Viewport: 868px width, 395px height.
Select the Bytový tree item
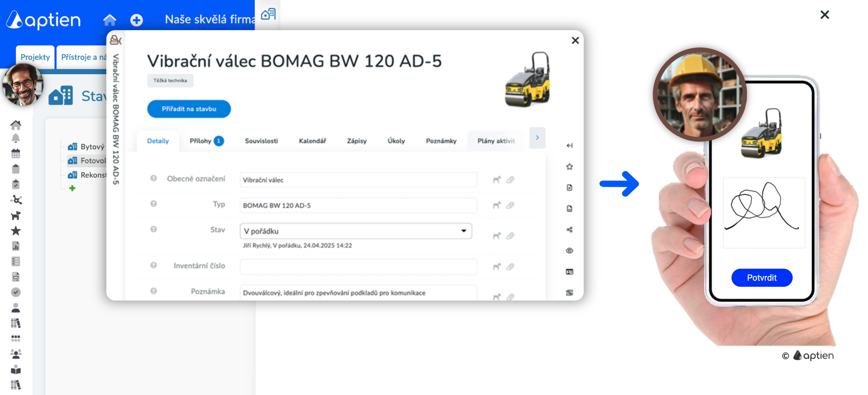[86, 146]
